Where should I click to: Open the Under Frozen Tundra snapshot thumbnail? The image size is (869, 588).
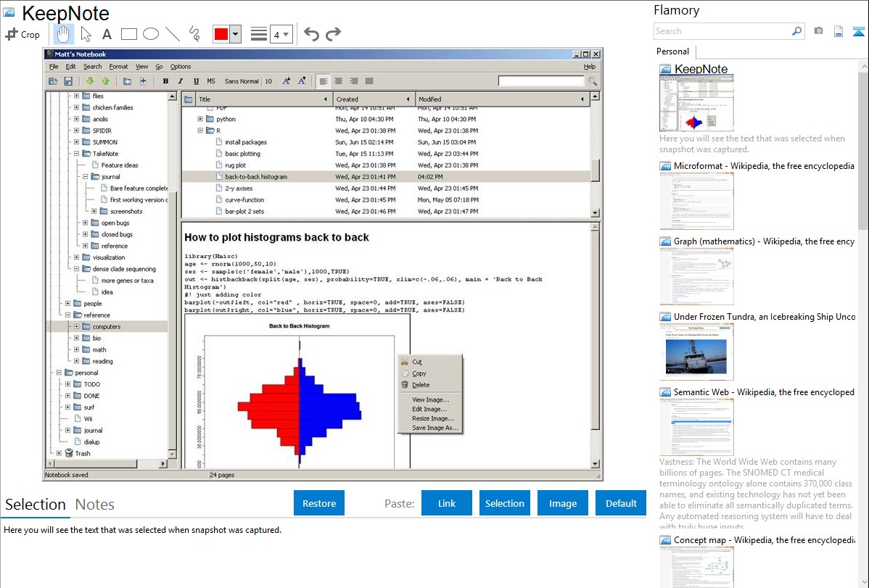[x=696, y=352]
